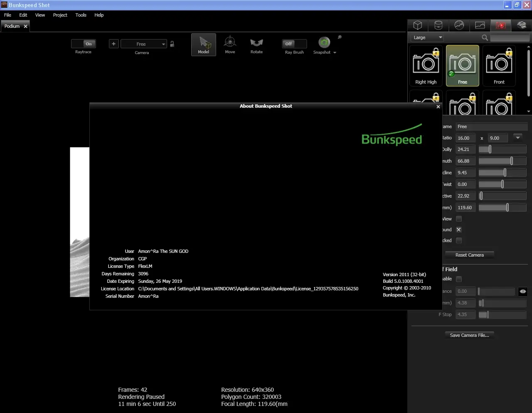Screen dimensions: 532x413
Task: Close the Podium tab
Action: pyautogui.click(x=25, y=26)
